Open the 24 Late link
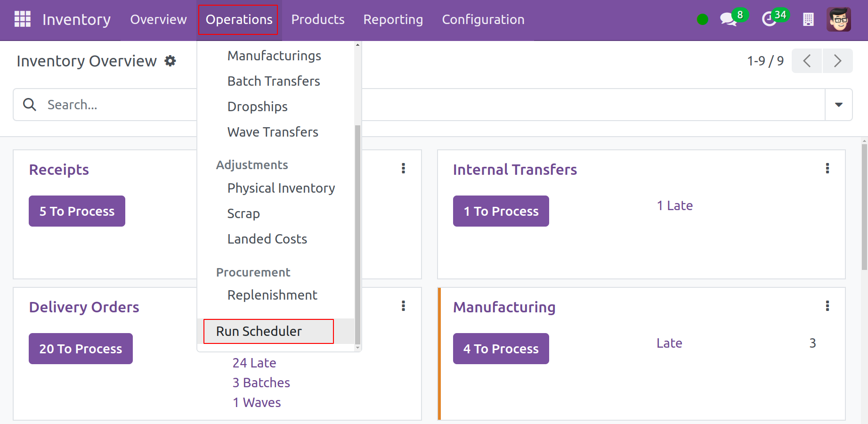This screenshot has width=868, height=424. click(254, 363)
